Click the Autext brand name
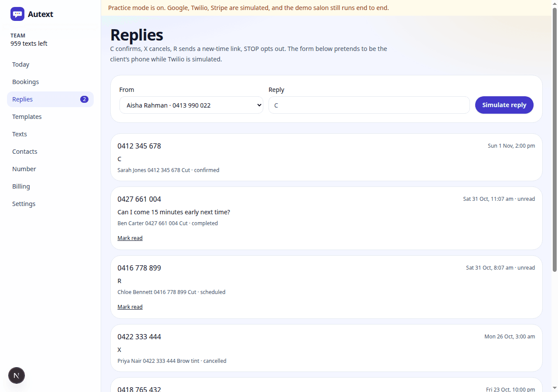This screenshot has height=392, width=558. (x=41, y=14)
